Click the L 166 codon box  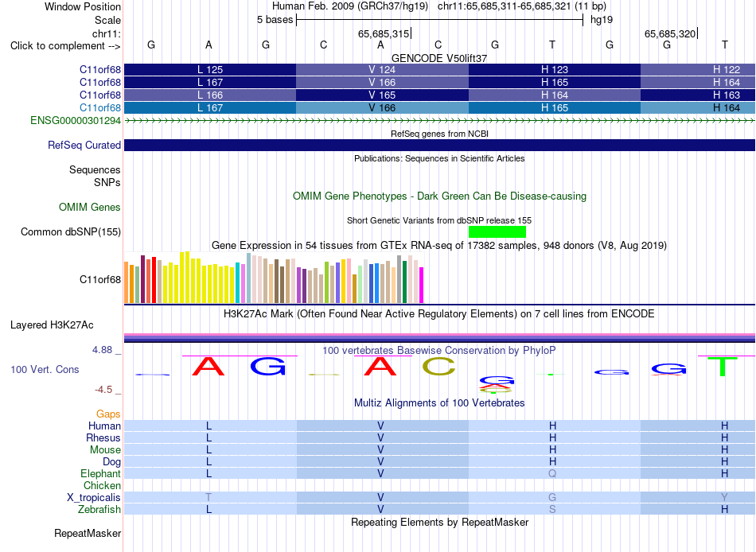210,95
